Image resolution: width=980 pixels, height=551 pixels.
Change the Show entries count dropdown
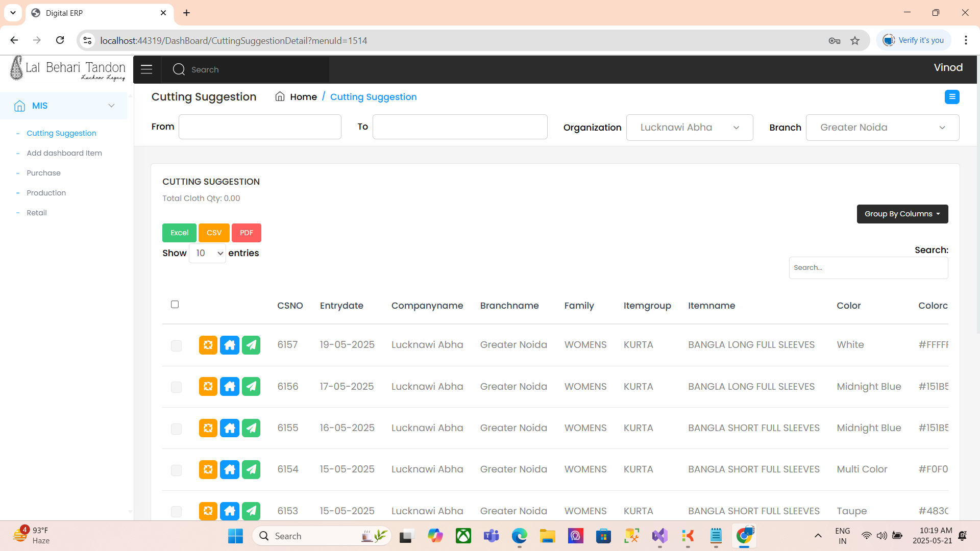pyautogui.click(x=207, y=253)
